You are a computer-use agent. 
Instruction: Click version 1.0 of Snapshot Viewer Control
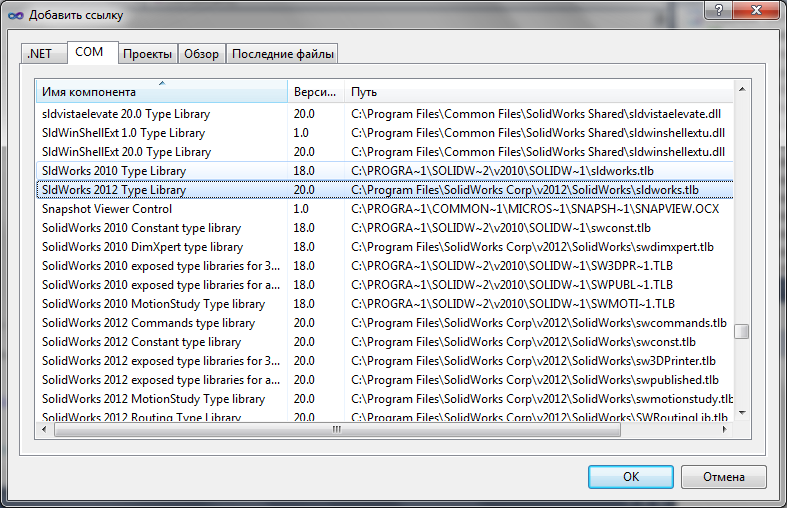(301, 209)
